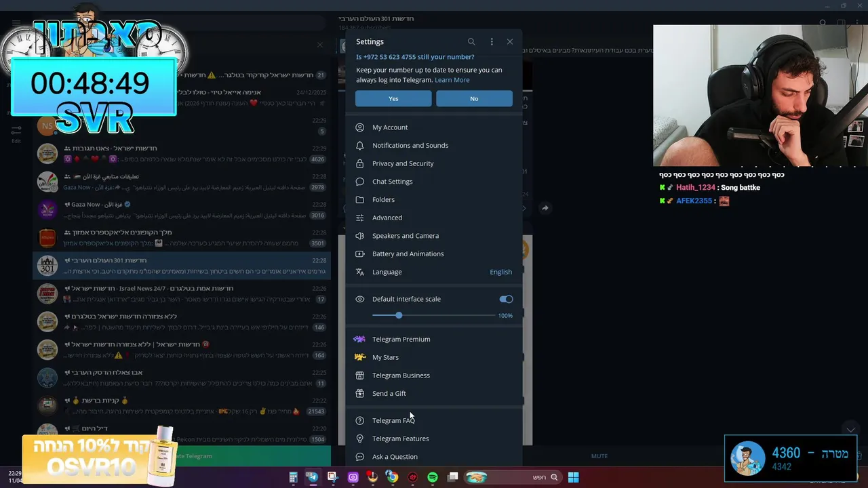Click the folder icon for Folders
The image size is (868, 488).
(x=359, y=199)
